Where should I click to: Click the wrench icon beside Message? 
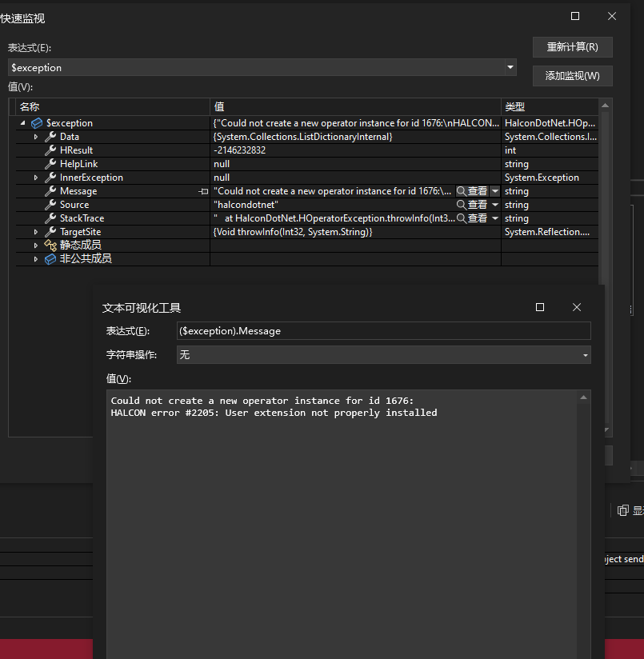pyautogui.click(x=50, y=191)
